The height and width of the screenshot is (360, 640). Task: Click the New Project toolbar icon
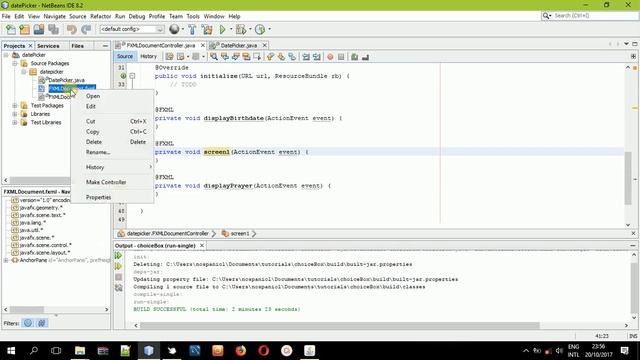click(24, 29)
